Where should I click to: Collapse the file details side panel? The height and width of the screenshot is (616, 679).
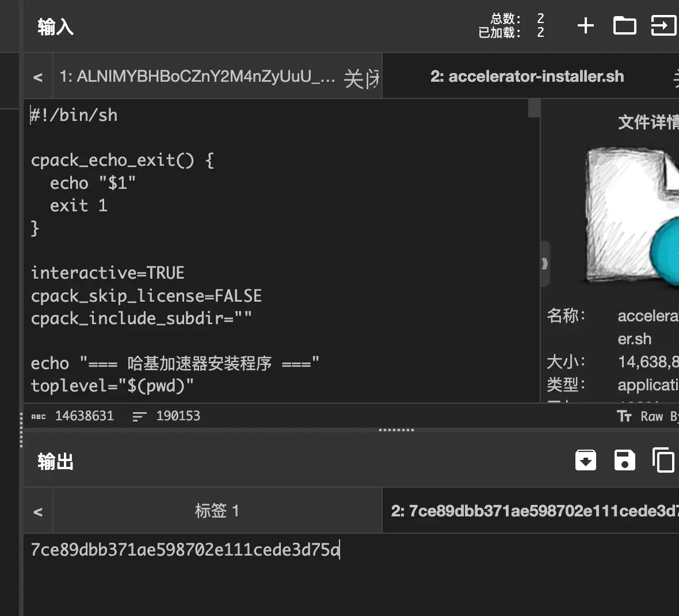point(544,264)
